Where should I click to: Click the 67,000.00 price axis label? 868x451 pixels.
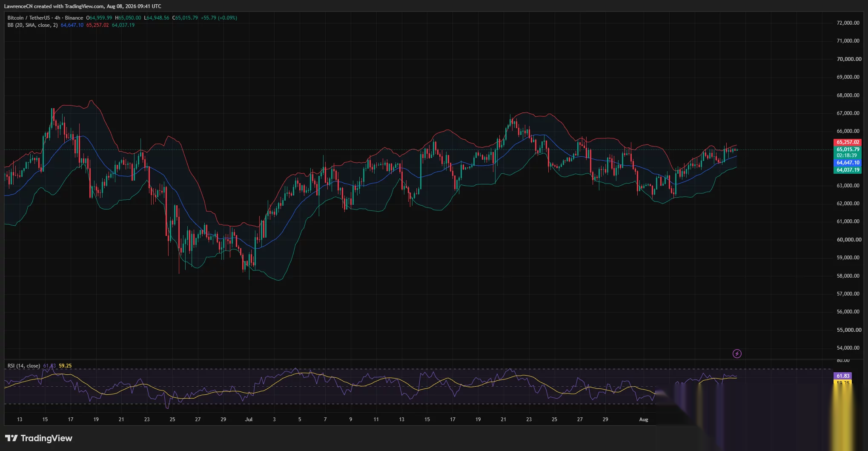click(848, 113)
